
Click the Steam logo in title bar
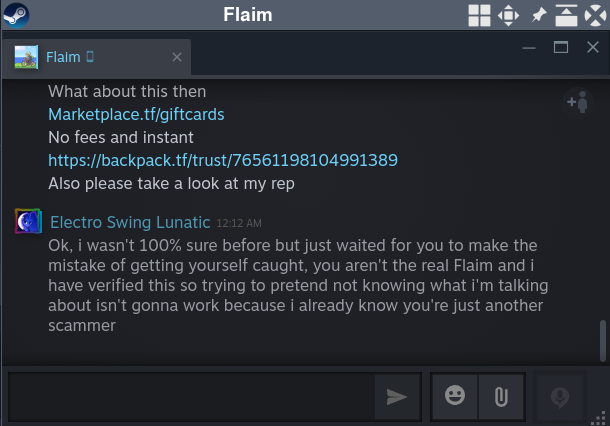click(17, 15)
